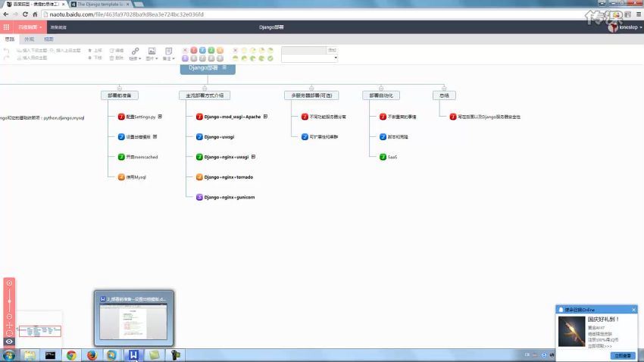The image size is (644, 362).
Task: Apply red priority 1 marker
Action: click(x=194, y=50)
